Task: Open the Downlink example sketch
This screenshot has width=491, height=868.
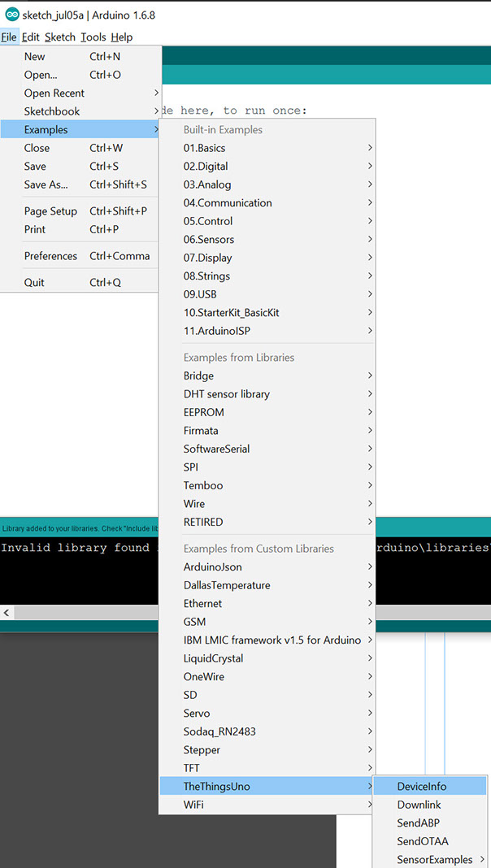Action: (430, 805)
